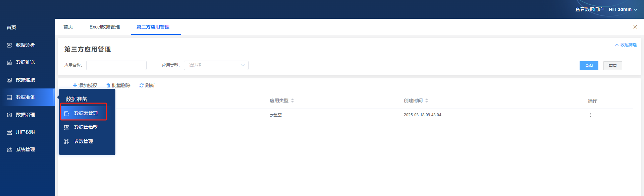Collapse filters with 收起筛选
Image resolution: width=644 pixels, height=196 pixels.
tap(626, 45)
